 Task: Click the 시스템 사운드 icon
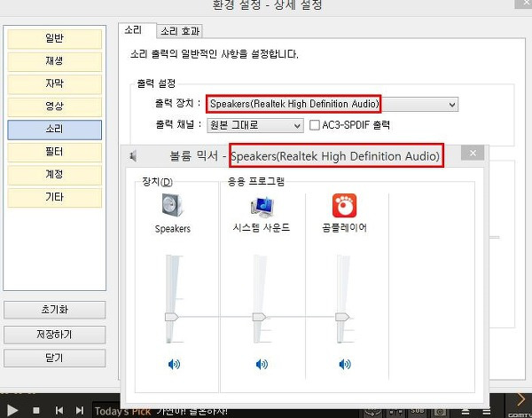click(262, 207)
